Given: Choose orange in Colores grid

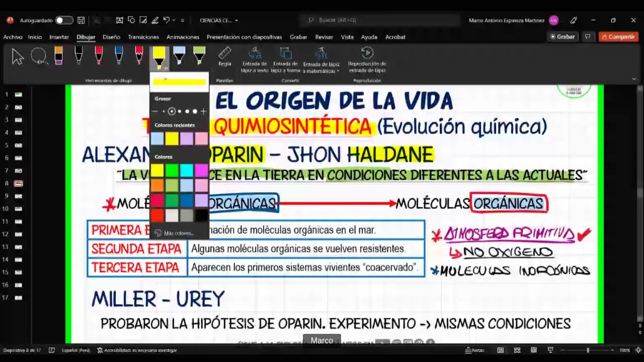Looking at the screenshot, I should pyautogui.click(x=157, y=186).
